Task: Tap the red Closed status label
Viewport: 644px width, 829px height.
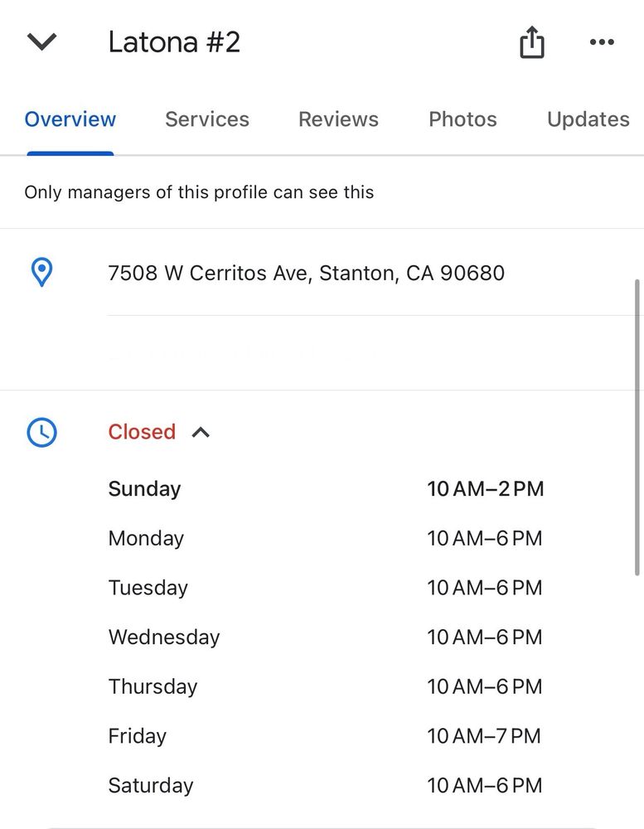Action: point(142,432)
